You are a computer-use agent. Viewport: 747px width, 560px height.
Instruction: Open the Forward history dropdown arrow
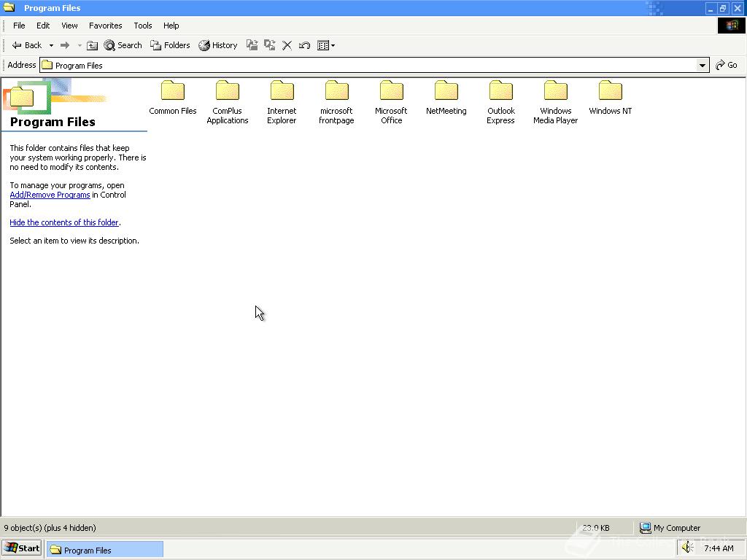(x=80, y=46)
